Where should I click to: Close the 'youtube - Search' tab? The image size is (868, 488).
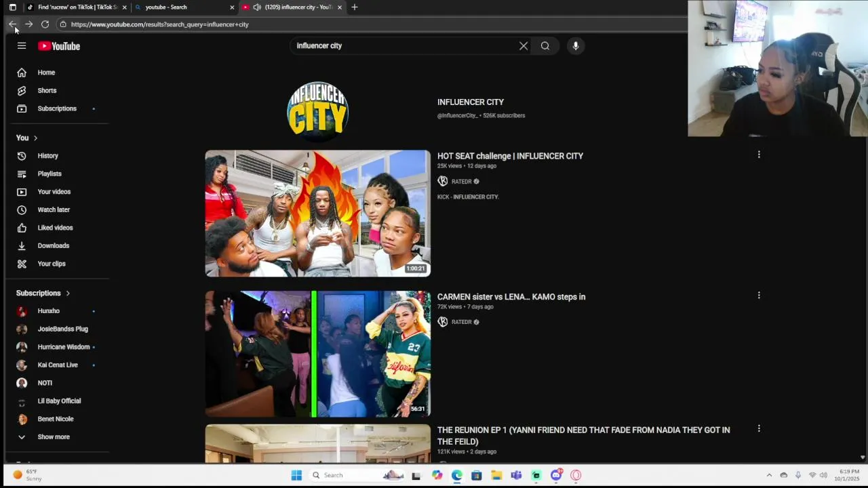(x=232, y=7)
